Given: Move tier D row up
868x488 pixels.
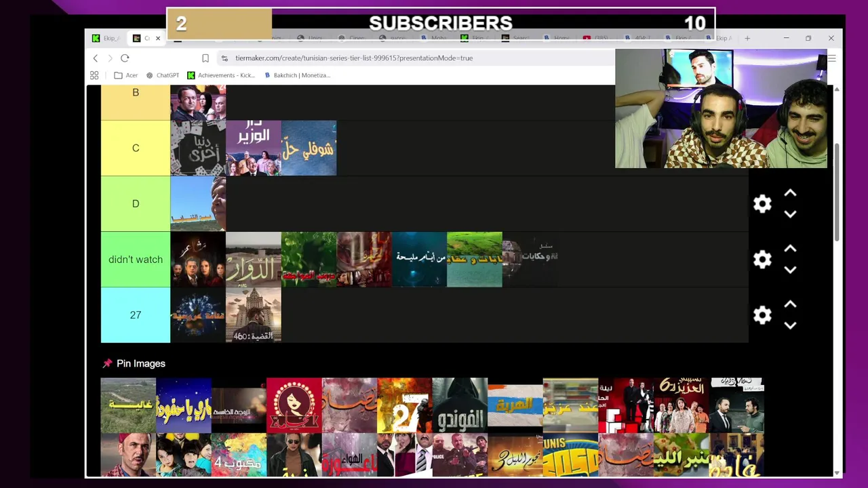Looking at the screenshot, I should click(x=790, y=194).
